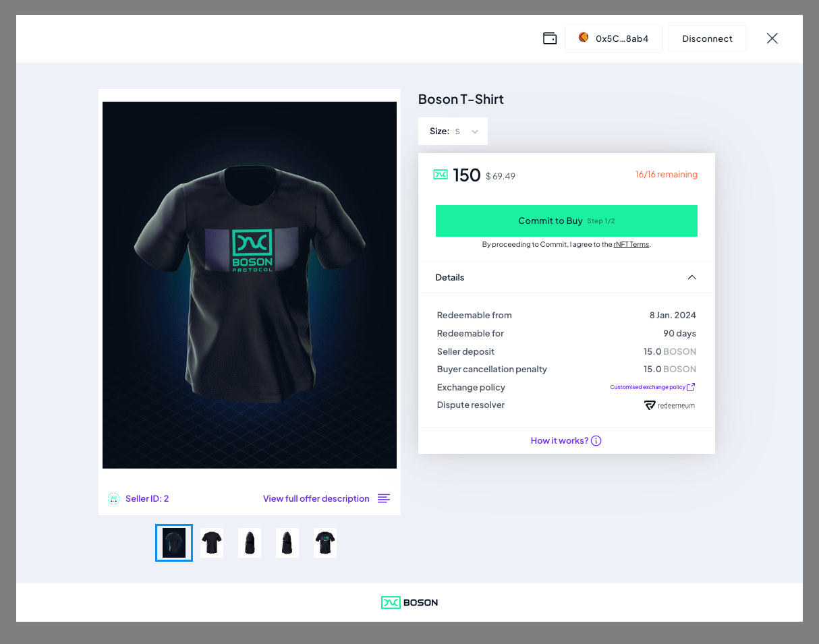Click the wallet icon in the top header
This screenshot has width=819, height=644.
click(x=550, y=38)
